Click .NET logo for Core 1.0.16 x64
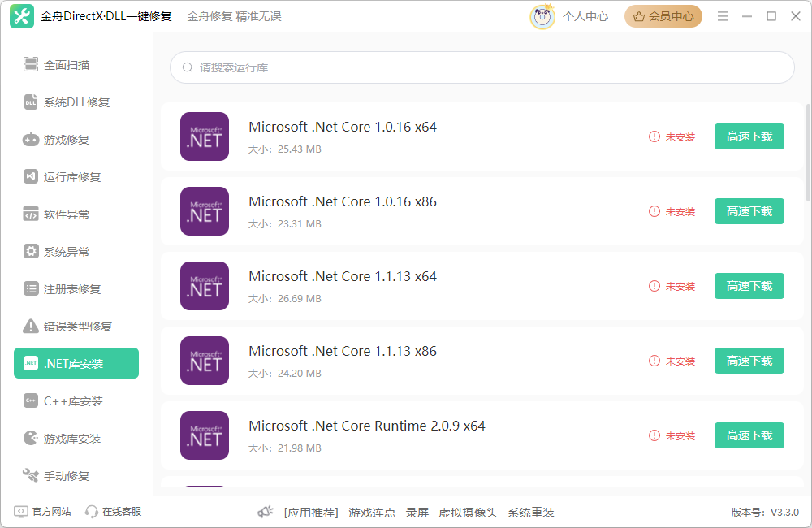 pos(205,136)
